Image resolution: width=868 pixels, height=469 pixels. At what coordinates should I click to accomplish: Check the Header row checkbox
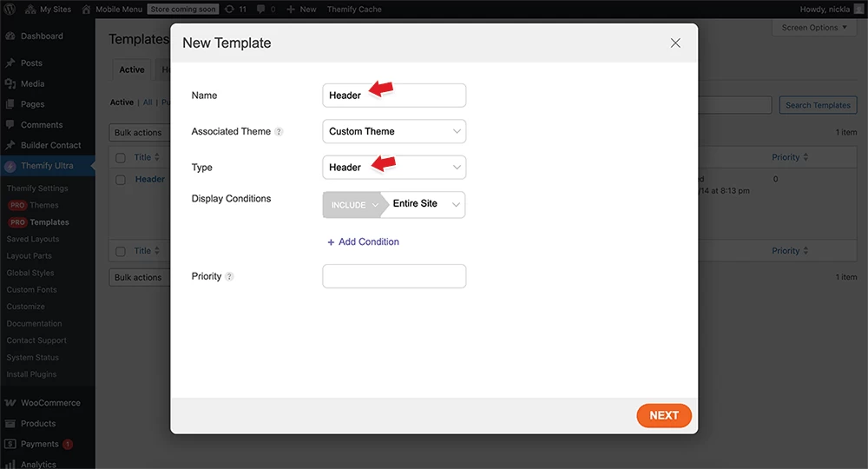pyautogui.click(x=121, y=180)
